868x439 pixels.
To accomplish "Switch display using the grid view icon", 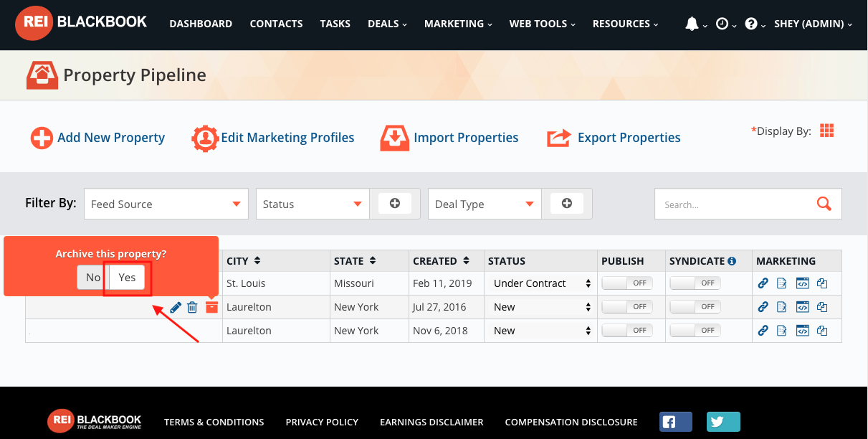I will [827, 131].
